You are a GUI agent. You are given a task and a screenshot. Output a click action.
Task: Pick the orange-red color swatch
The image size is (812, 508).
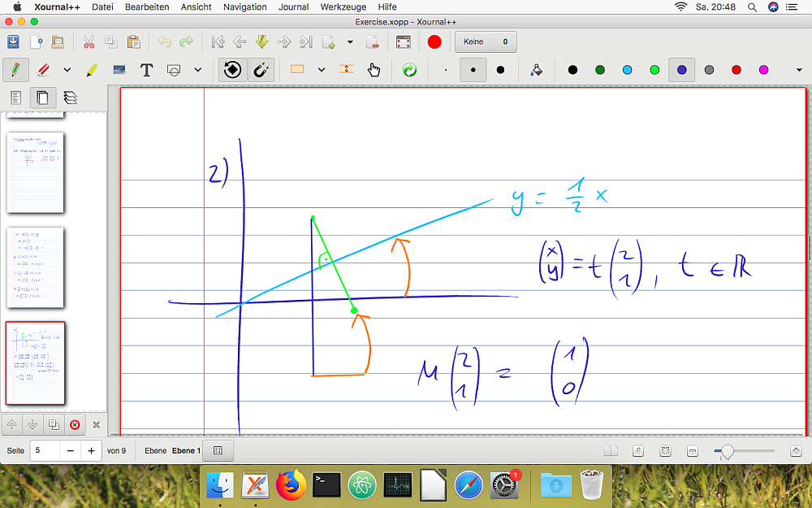(x=736, y=70)
